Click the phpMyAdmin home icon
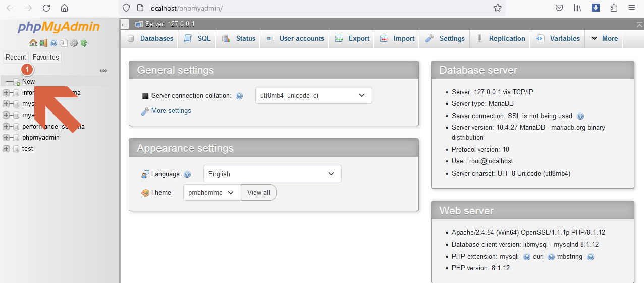The height and width of the screenshot is (283, 644). tap(33, 43)
